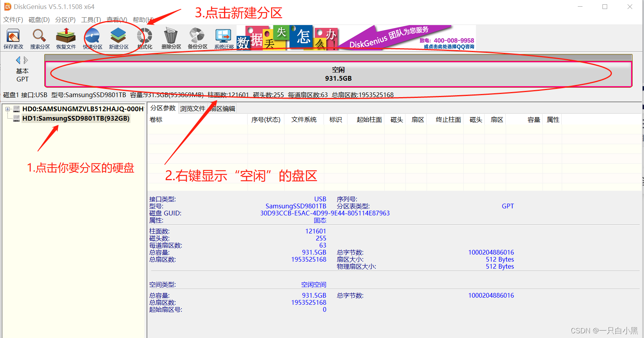
Task: Click the physical sector size value 512 Bytes
Action: 500,266
